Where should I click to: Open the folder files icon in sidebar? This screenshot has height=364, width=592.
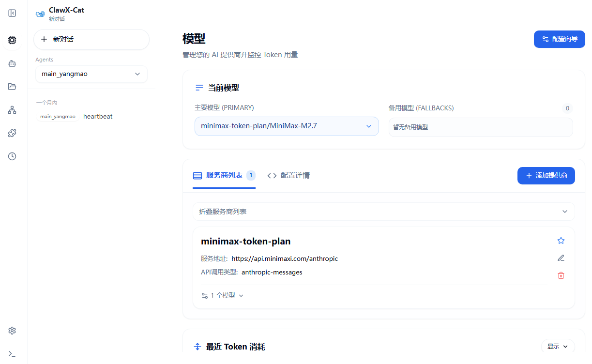pos(12,87)
